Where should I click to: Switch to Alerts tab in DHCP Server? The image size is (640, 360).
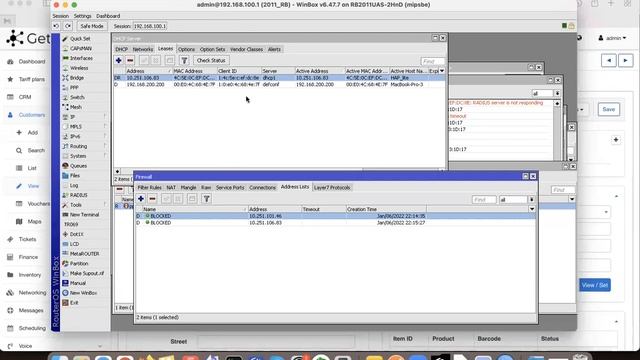(x=274, y=49)
